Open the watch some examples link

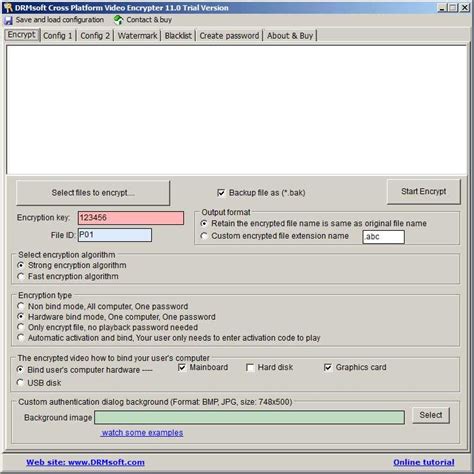pos(142,433)
